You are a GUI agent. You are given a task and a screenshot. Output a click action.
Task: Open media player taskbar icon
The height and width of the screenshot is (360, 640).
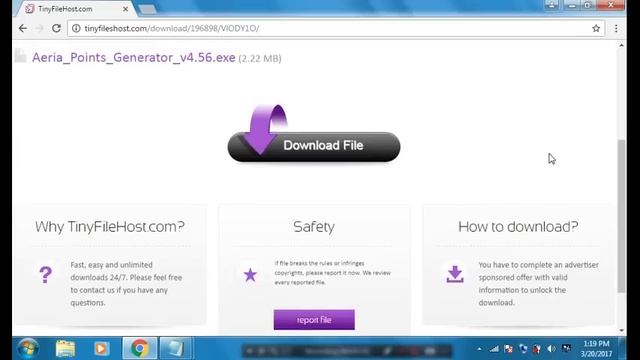click(101, 348)
